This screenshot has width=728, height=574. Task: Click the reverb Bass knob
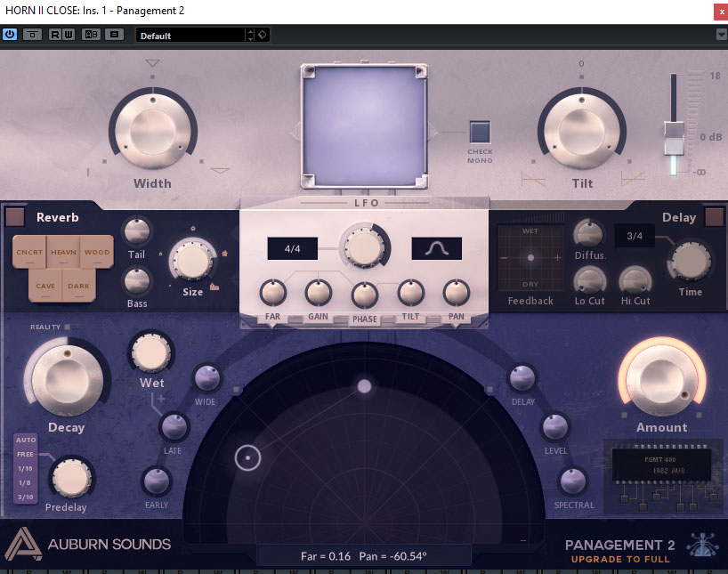(137, 281)
